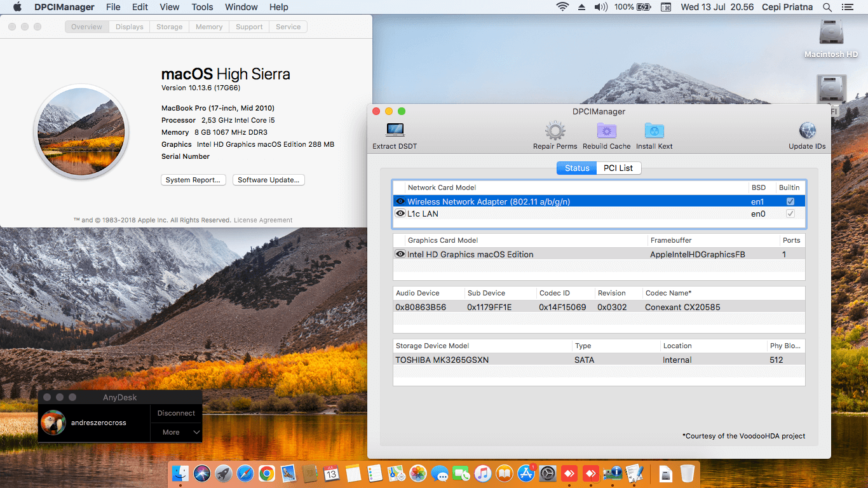Open Maps from the Dock
868x488 pixels.
pos(397,473)
